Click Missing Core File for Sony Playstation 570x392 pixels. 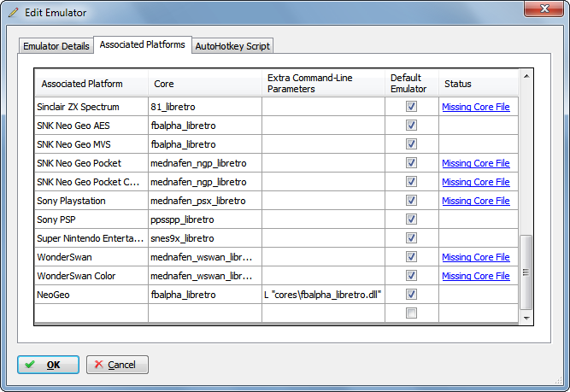pyautogui.click(x=476, y=201)
